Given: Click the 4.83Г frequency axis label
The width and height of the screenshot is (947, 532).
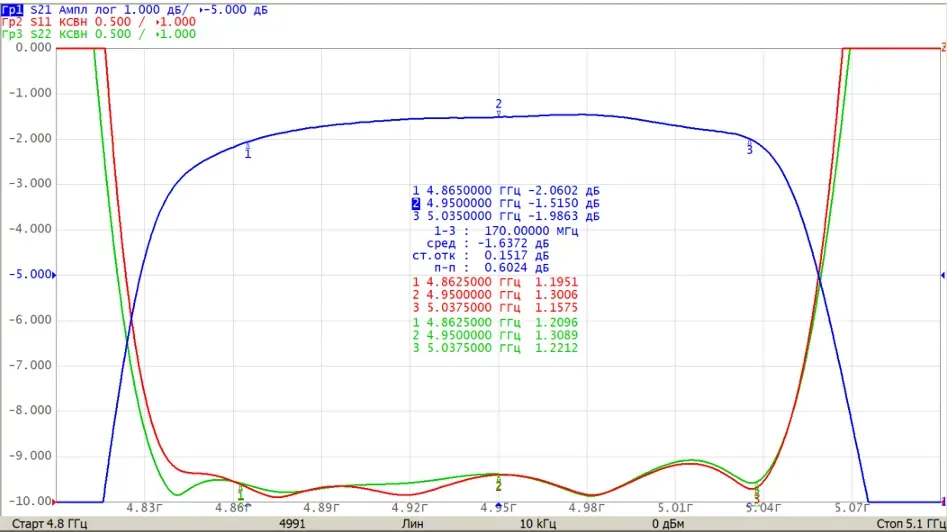Looking at the screenshot, I should (144, 508).
